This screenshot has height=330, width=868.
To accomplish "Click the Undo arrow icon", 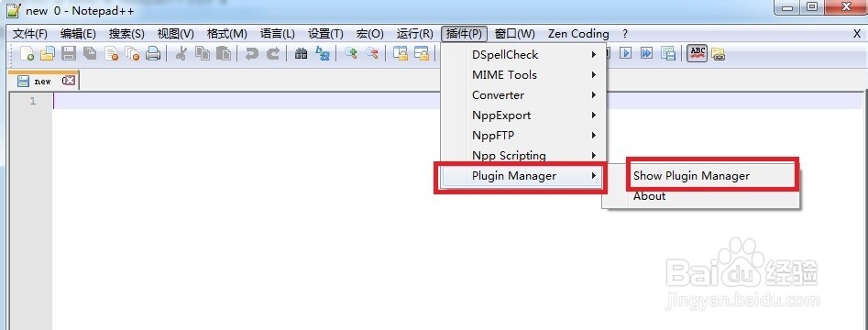I will click(252, 54).
